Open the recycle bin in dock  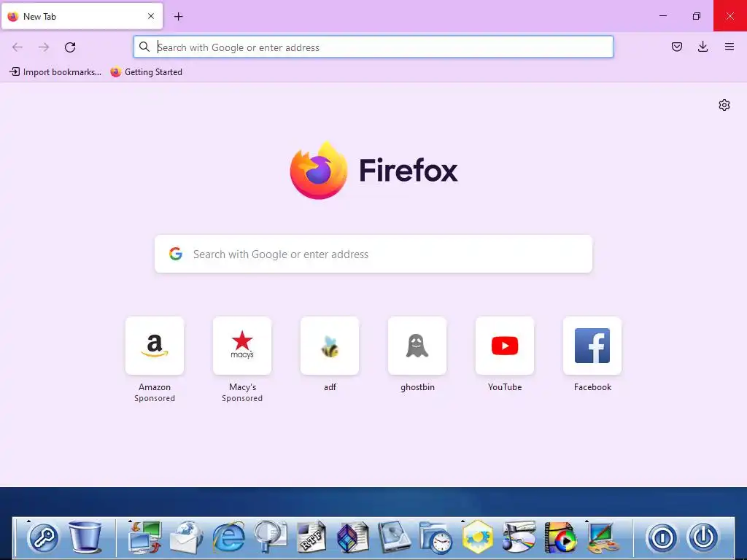click(x=85, y=537)
